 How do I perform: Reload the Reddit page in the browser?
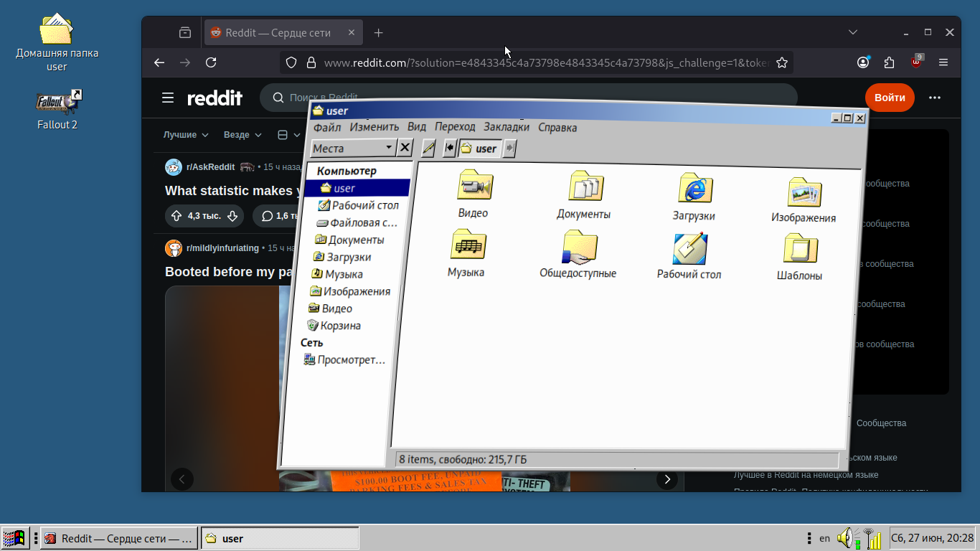(211, 62)
